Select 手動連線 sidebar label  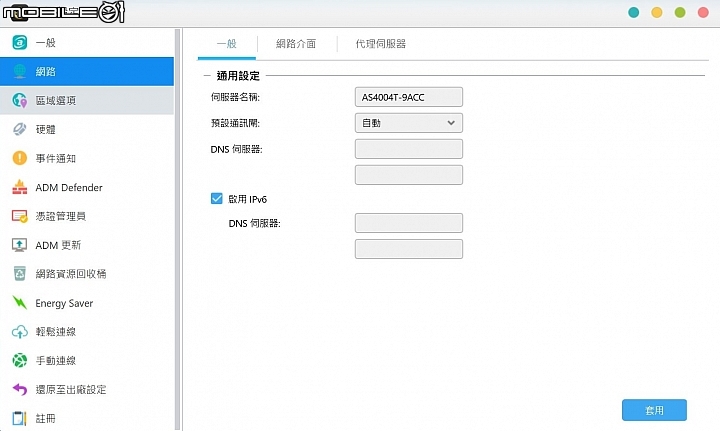pos(56,361)
